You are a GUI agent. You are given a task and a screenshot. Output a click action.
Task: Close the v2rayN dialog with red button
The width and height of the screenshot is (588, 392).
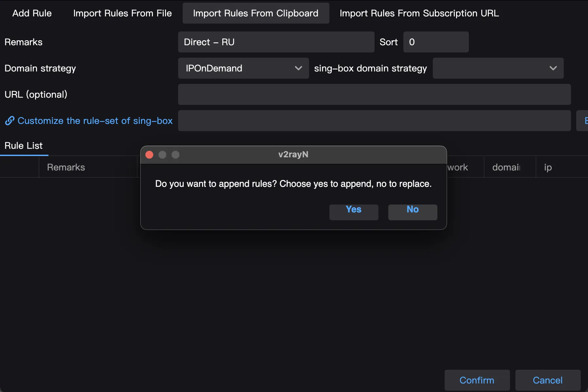(x=149, y=155)
